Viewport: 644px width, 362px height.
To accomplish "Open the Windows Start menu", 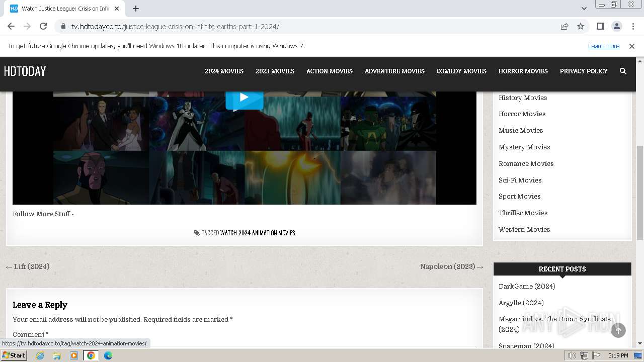I will (14, 355).
